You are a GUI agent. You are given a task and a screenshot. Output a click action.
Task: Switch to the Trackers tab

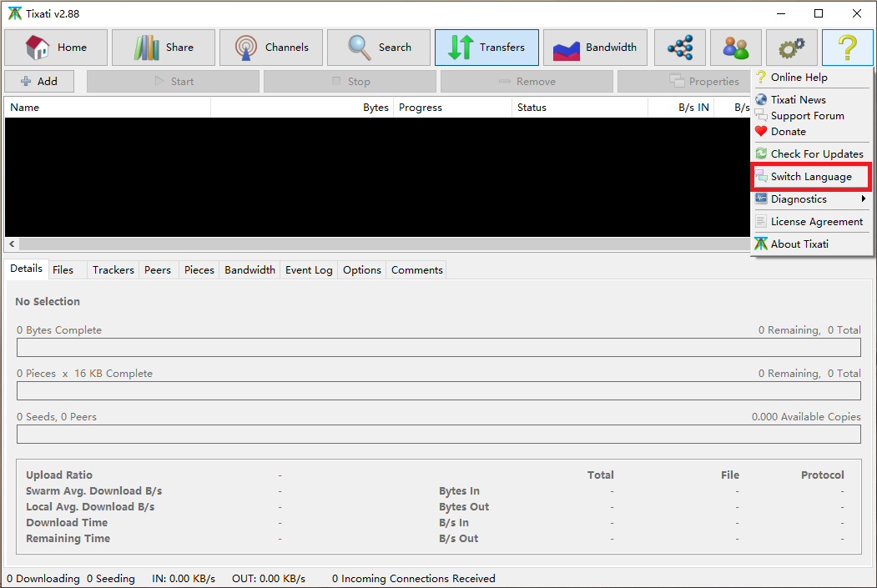coord(113,270)
